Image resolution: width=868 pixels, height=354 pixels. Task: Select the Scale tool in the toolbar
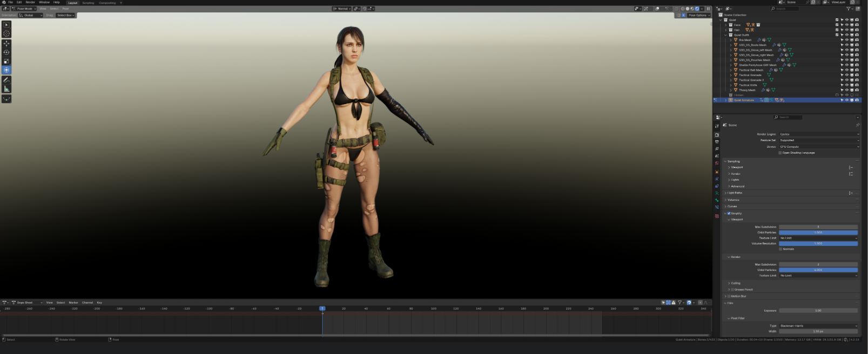pos(6,61)
